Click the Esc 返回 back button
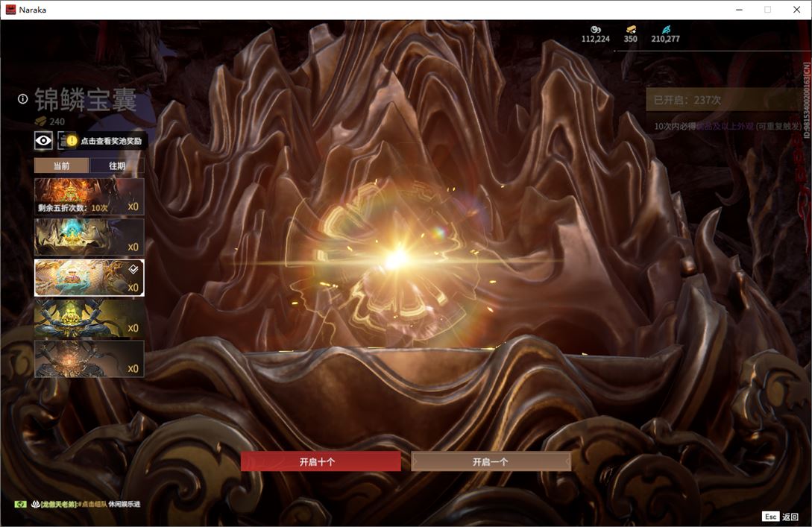This screenshot has width=812, height=527. (x=781, y=516)
